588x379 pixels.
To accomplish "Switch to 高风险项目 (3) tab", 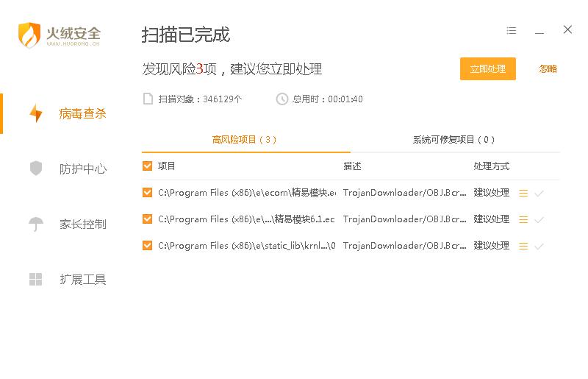I will click(245, 139).
